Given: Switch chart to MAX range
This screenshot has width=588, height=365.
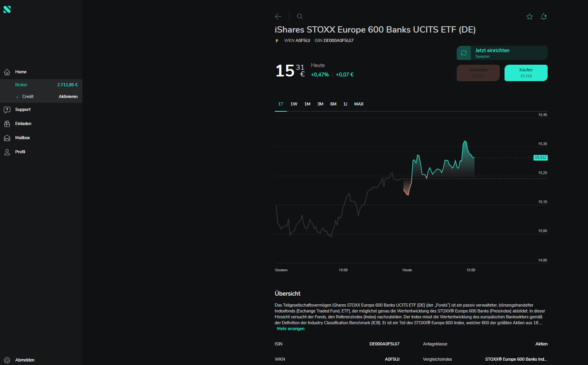Looking at the screenshot, I should pos(359,104).
